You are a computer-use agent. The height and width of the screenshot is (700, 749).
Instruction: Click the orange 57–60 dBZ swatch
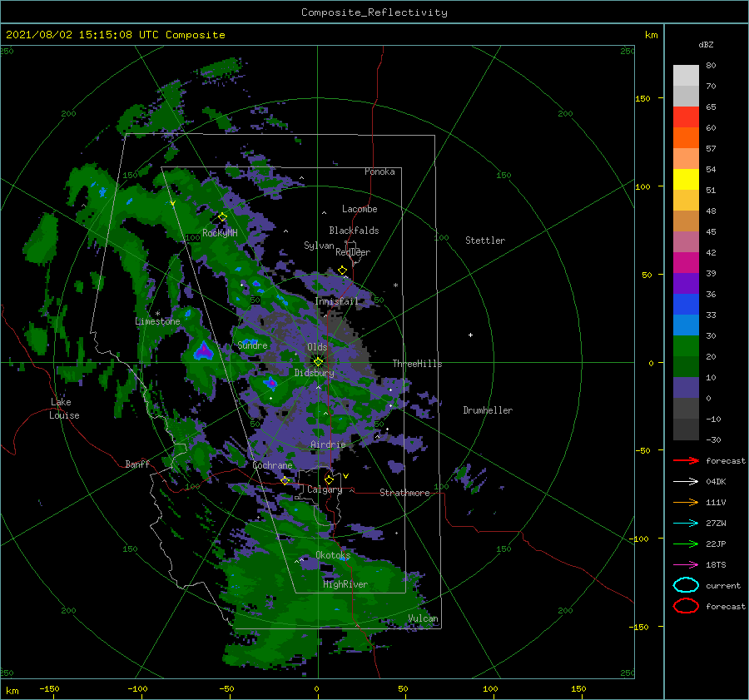click(686, 138)
